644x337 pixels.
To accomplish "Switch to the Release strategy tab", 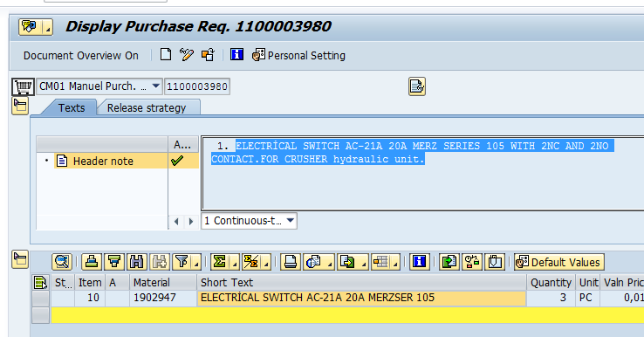I will click(x=147, y=107).
